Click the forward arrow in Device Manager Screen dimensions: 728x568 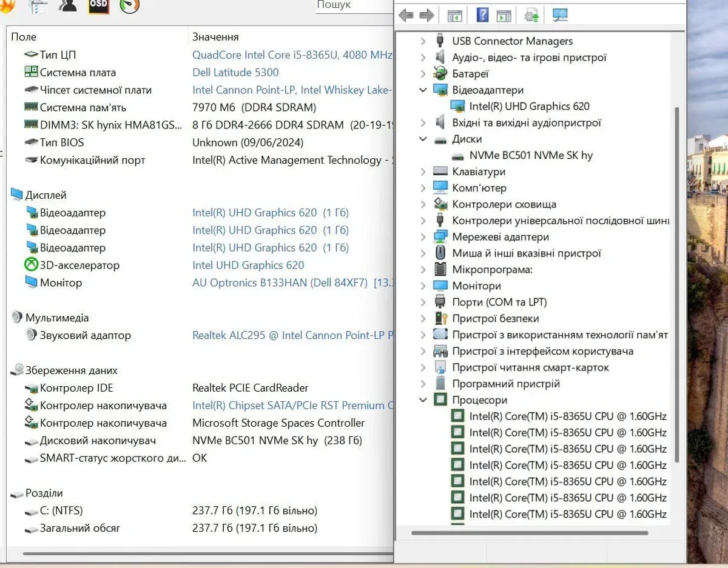click(426, 15)
